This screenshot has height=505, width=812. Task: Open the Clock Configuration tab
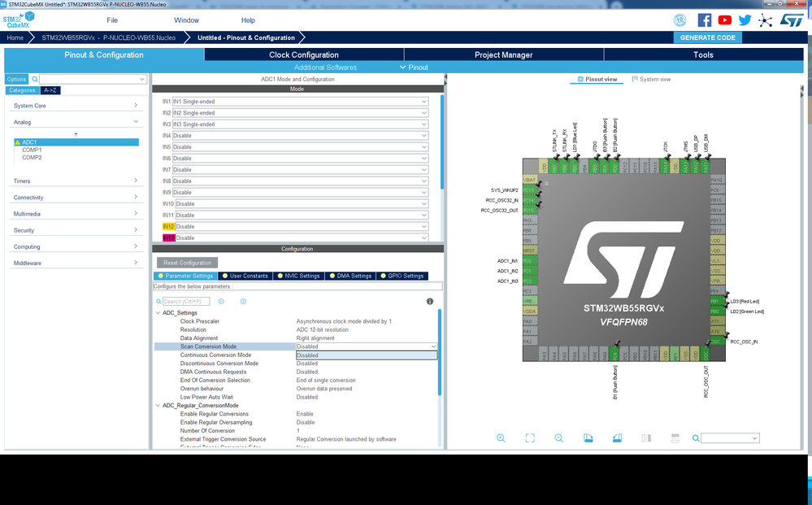tap(304, 55)
